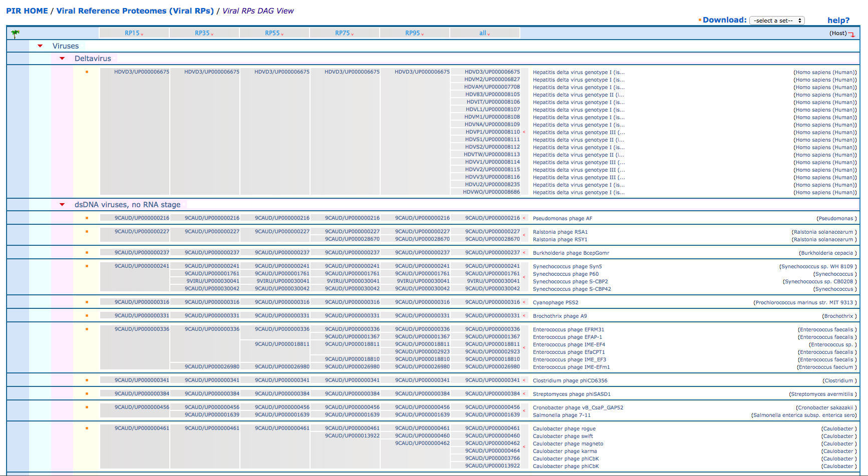
Task: Click orange square marker beside Deltavirus group
Action: 87,72
